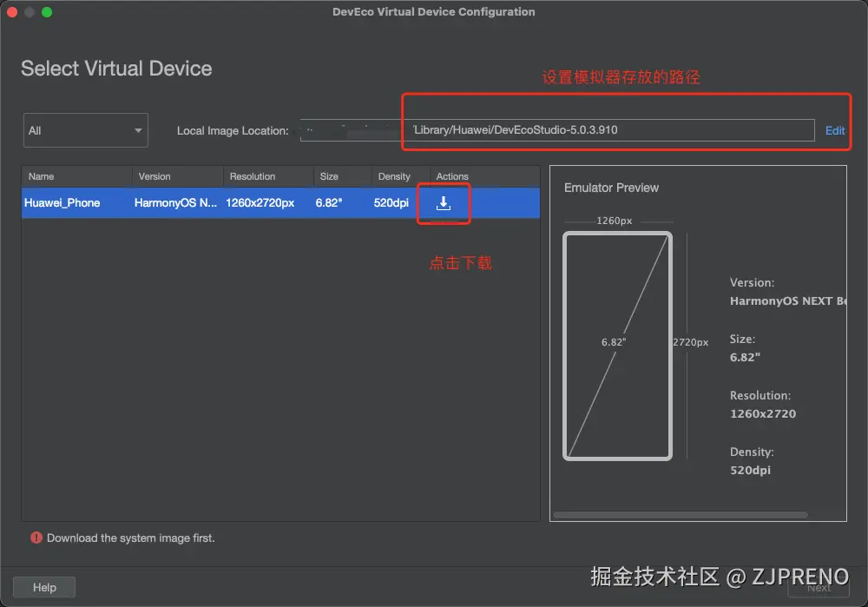Click Edit link for image location
Screen dimensions: 868x607
pyautogui.click(x=835, y=130)
